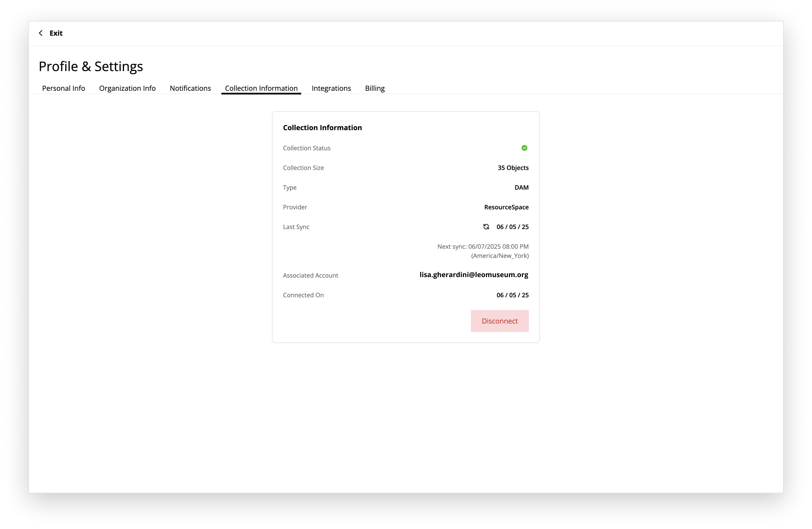
Task: Click the 'Associated Account' label
Action: coord(311,276)
